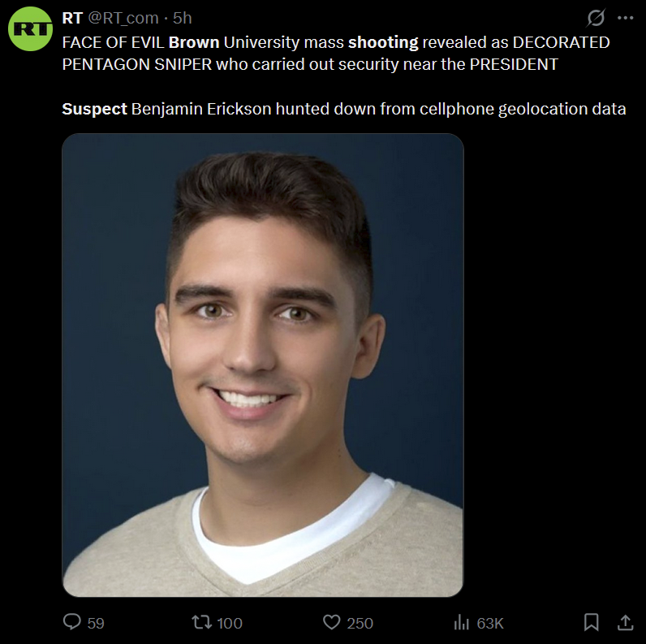Open the view analytics bar-chart icon
The image size is (646, 644).
pyautogui.click(x=461, y=622)
